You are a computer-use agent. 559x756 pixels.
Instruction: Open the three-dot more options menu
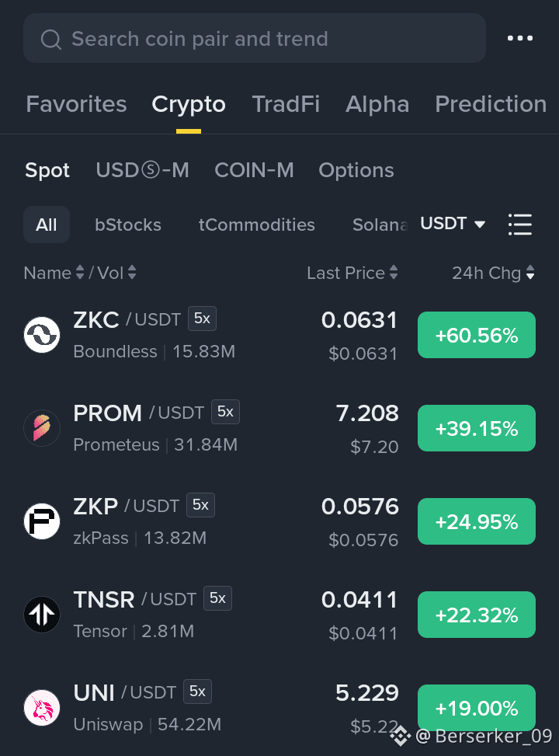pyautogui.click(x=520, y=38)
